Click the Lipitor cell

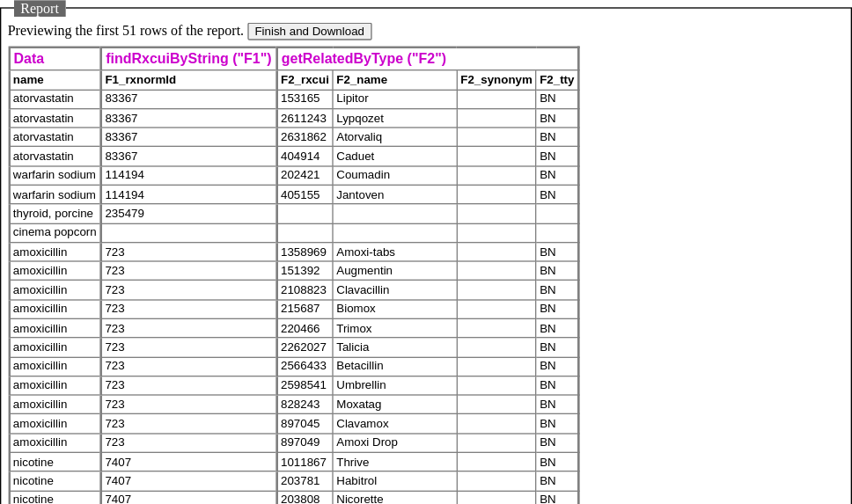395,99
